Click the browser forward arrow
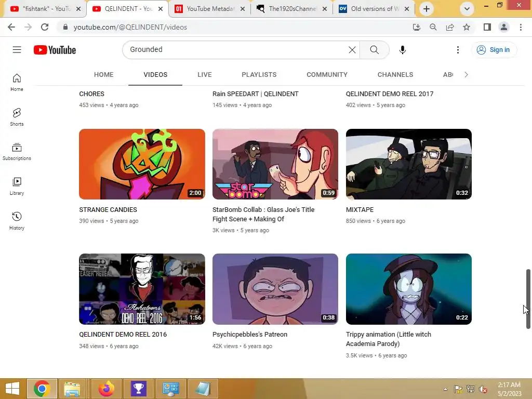The image size is (532, 399). click(28, 27)
